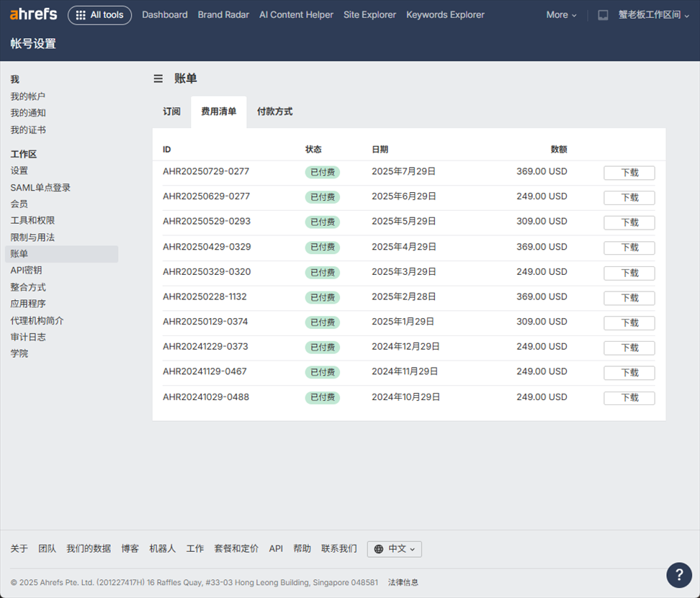Open 整合方式 in sidebar
The height and width of the screenshot is (598, 700).
pyautogui.click(x=28, y=287)
